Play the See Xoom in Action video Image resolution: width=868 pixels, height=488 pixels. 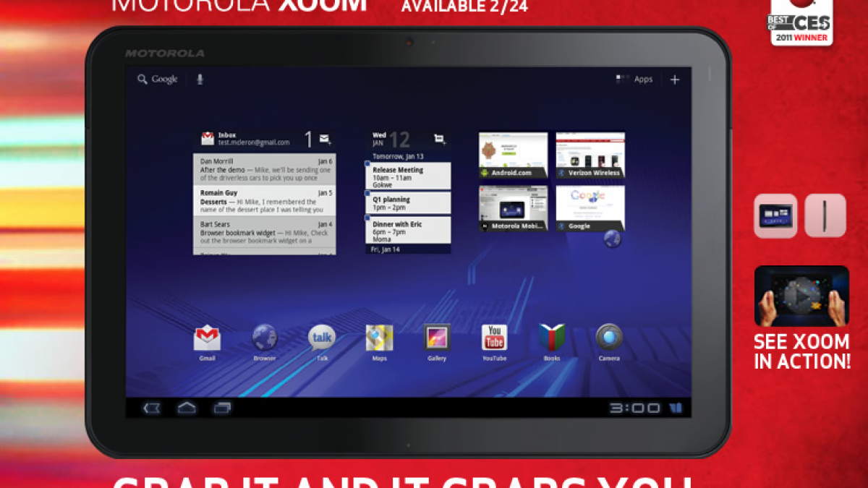click(801, 296)
